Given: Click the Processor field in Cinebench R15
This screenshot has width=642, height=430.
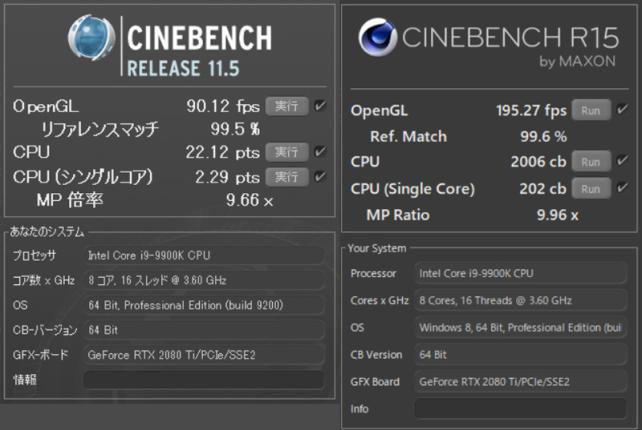Looking at the screenshot, I should 520,273.
